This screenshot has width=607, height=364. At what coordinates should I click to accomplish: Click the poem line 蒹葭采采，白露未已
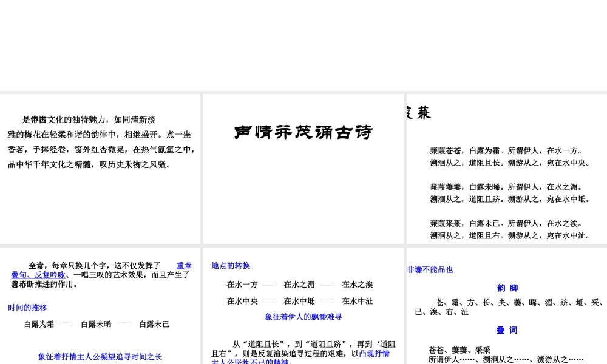pos(506,224)
